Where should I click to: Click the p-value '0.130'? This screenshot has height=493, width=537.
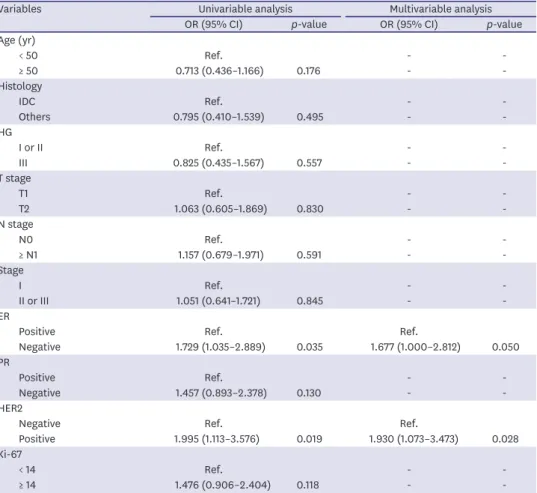[x=309, y=393]
